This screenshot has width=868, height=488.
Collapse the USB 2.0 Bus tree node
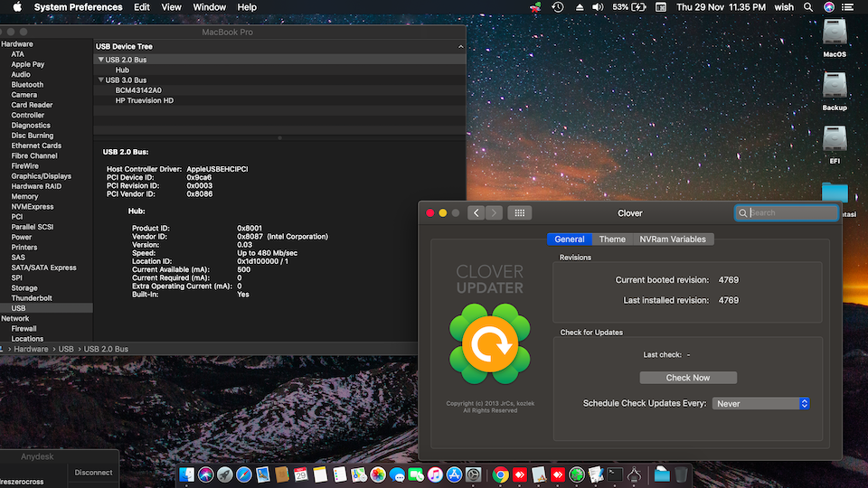[x=100, y=60]
